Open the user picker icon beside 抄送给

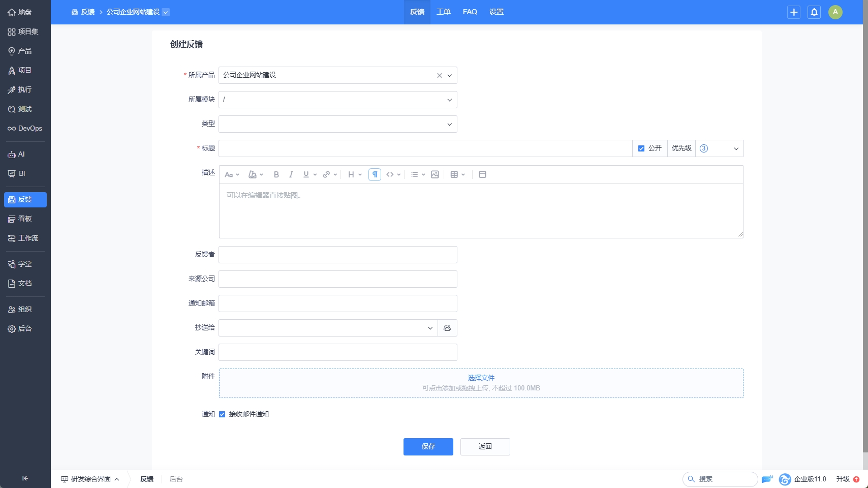point(447,328)
